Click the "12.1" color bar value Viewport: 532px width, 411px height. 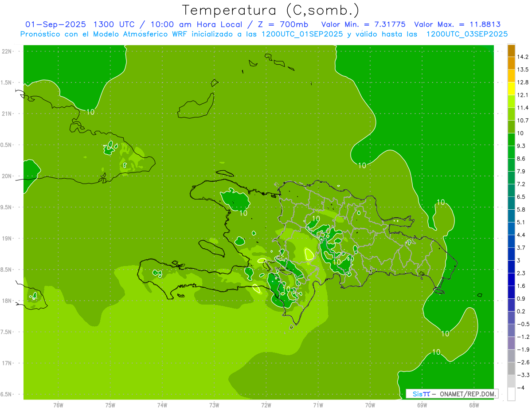pos(523,95)
